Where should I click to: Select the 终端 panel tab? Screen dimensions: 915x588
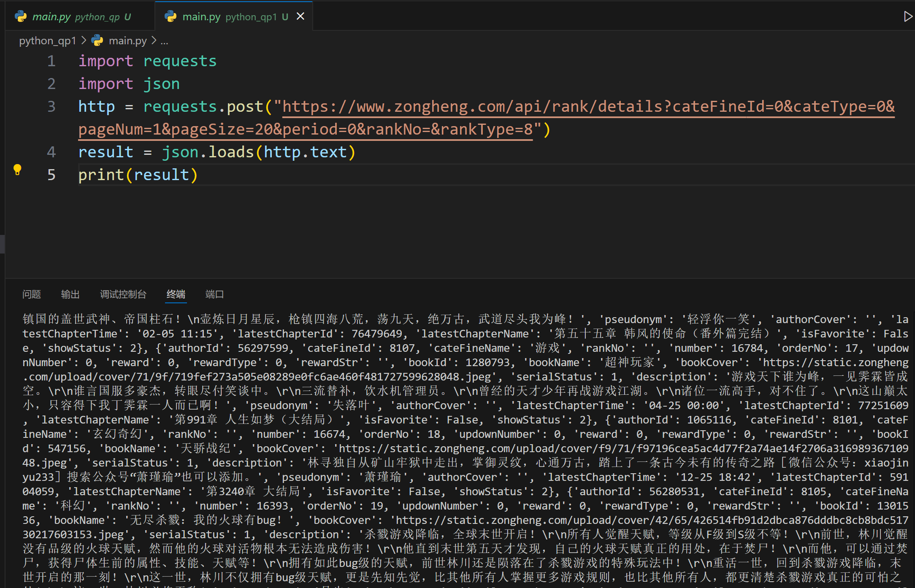click(176, 294)
